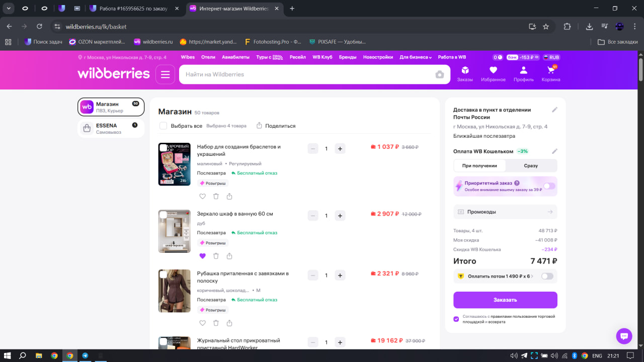Open the browser tab search dropdown
Viewport: 644px width, 362px height.
(9, 9)
